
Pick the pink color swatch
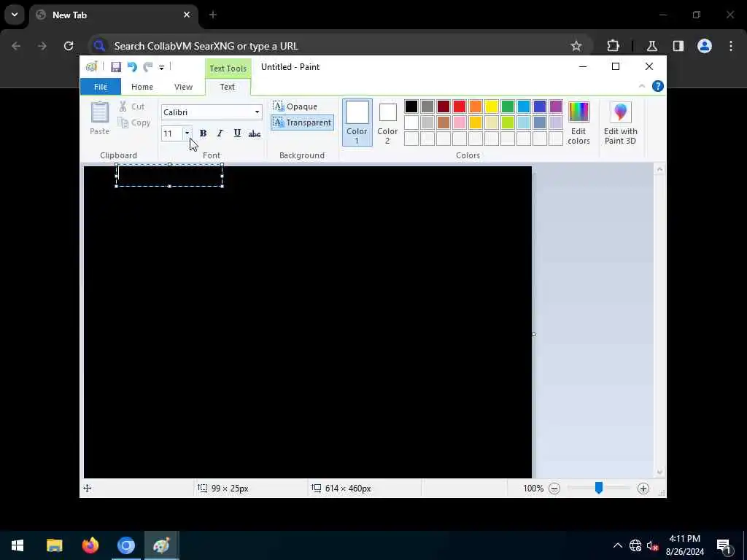click(x=460, y=122)
